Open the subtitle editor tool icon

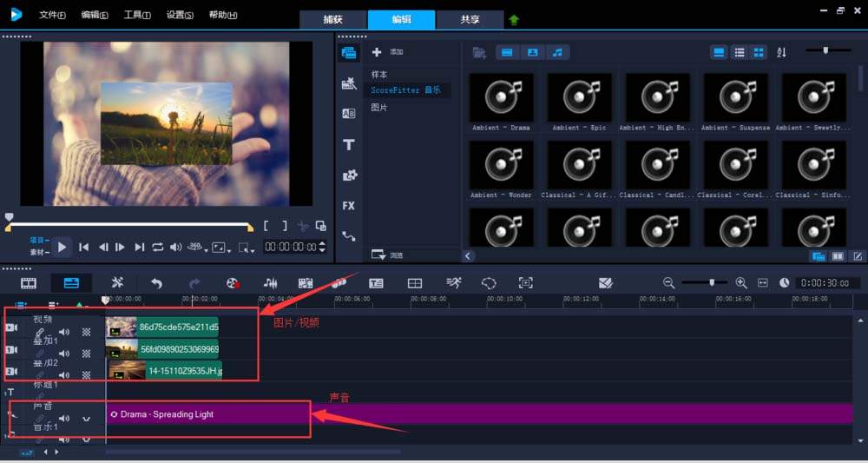[x=377, y=283]
